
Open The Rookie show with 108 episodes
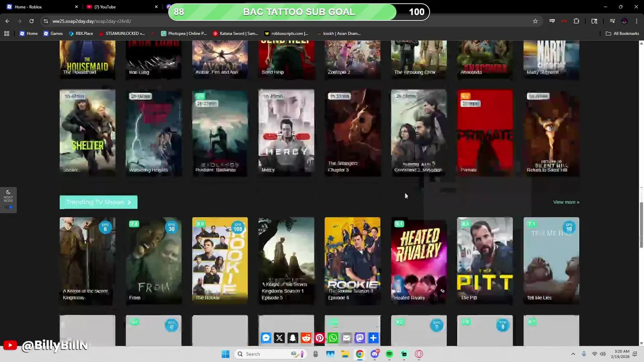point(220,260)
